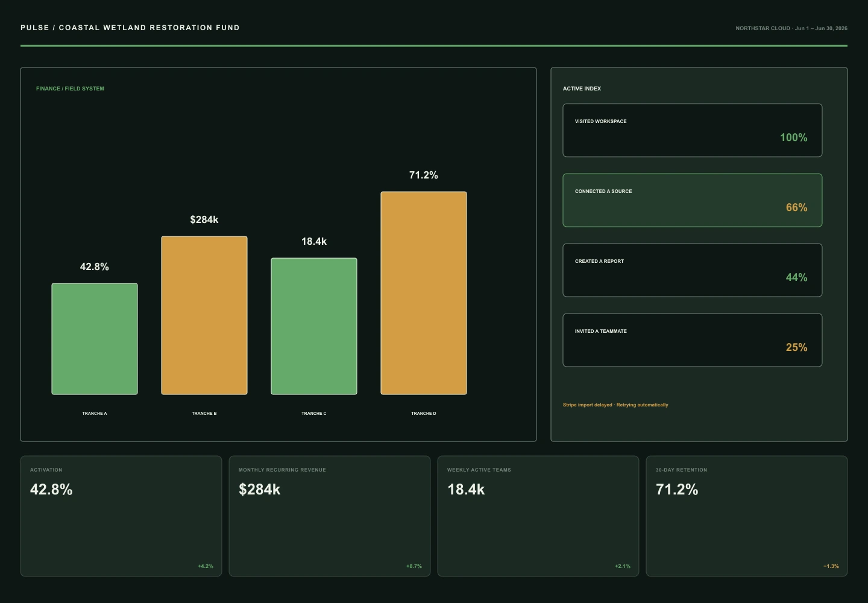
Task: Click the Finance / Field System label
Action: [70, 89]
